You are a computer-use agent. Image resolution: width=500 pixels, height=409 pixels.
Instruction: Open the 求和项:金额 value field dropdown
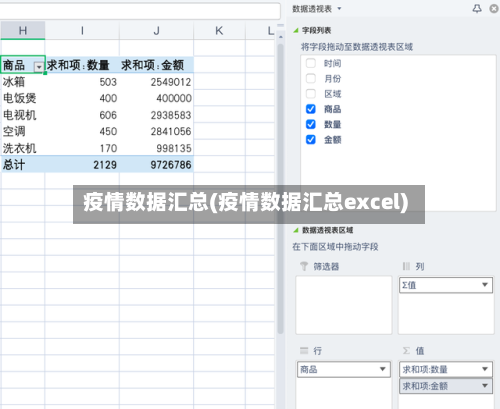point(485,386)
